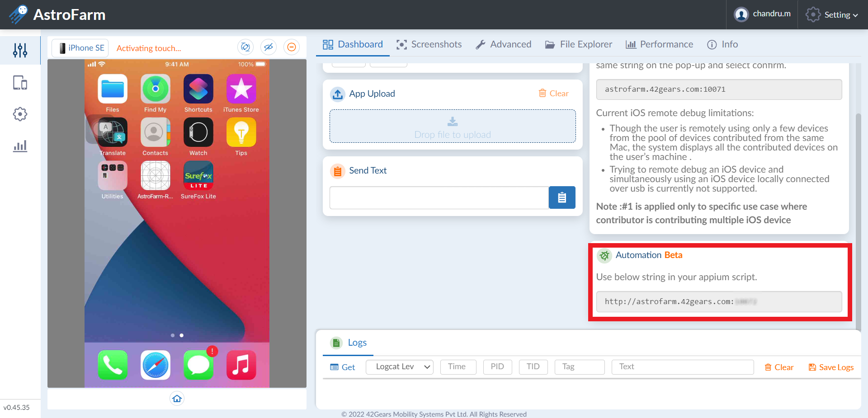Open Safari in the iPhone dock

(155, 365)
